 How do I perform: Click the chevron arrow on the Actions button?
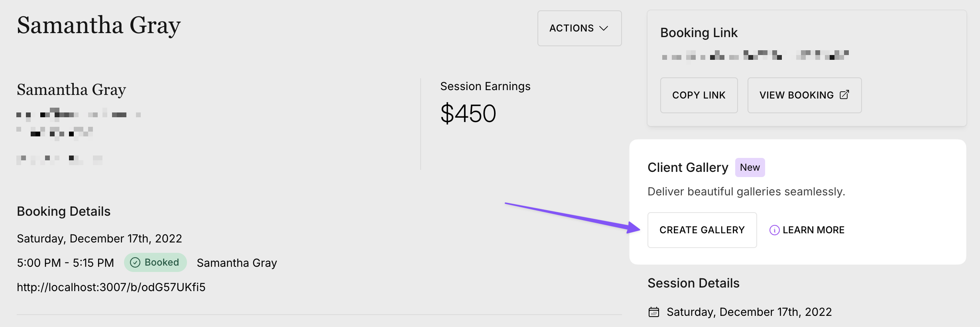point(603,28)
